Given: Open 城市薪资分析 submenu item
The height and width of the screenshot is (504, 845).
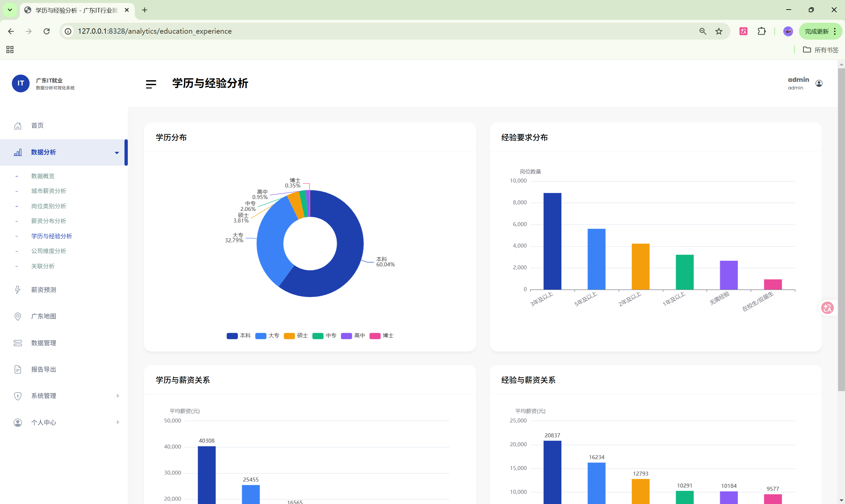Looking at the screenshot, I should [49, 191].
